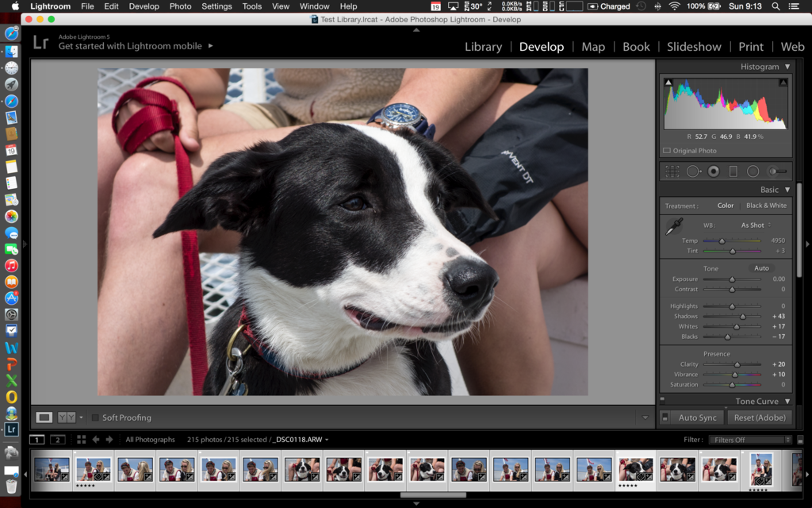Enable the Soft Proofing checkbox
The image size is (812, 508).
95,418
